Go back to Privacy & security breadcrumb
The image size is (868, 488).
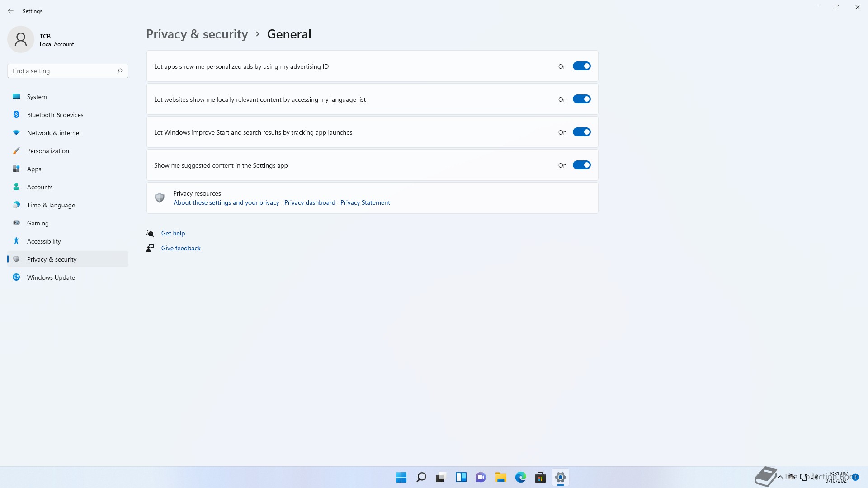pos(197,34)
